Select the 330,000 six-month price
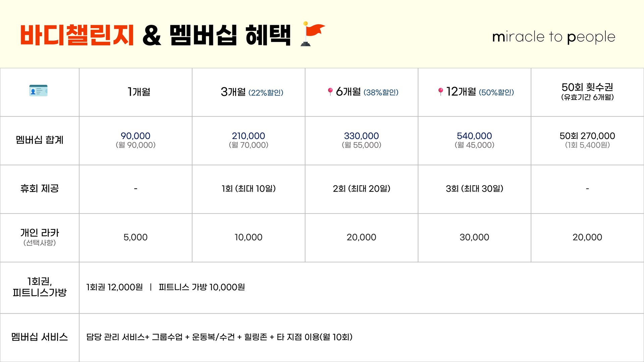Viewport: 644px width, 362px height. [361, 136]
